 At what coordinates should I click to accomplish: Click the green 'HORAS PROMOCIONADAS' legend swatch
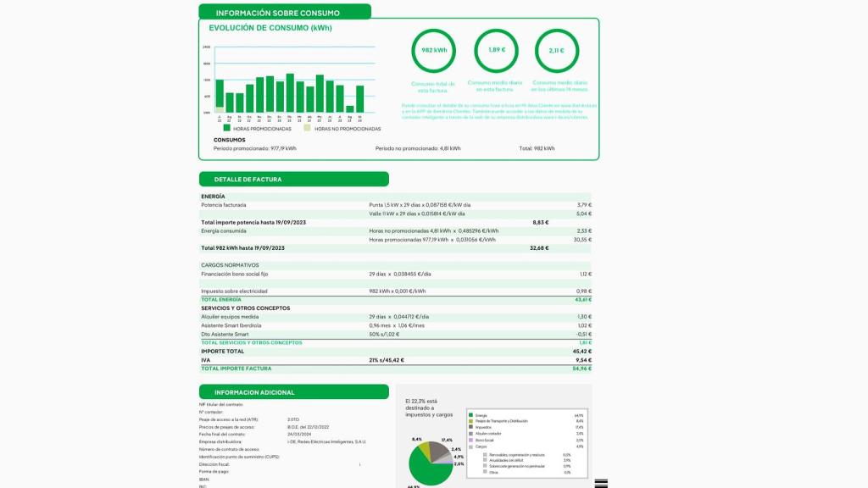pos(227,128)
